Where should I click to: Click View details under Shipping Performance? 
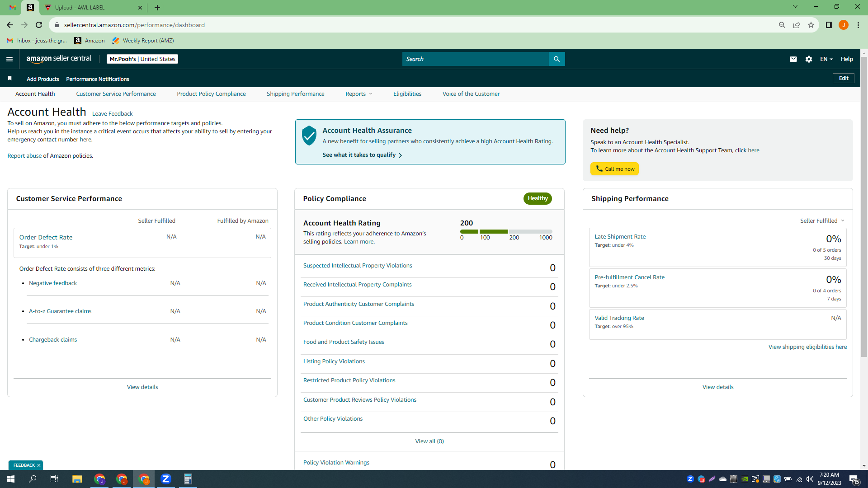tap(718, 387)
